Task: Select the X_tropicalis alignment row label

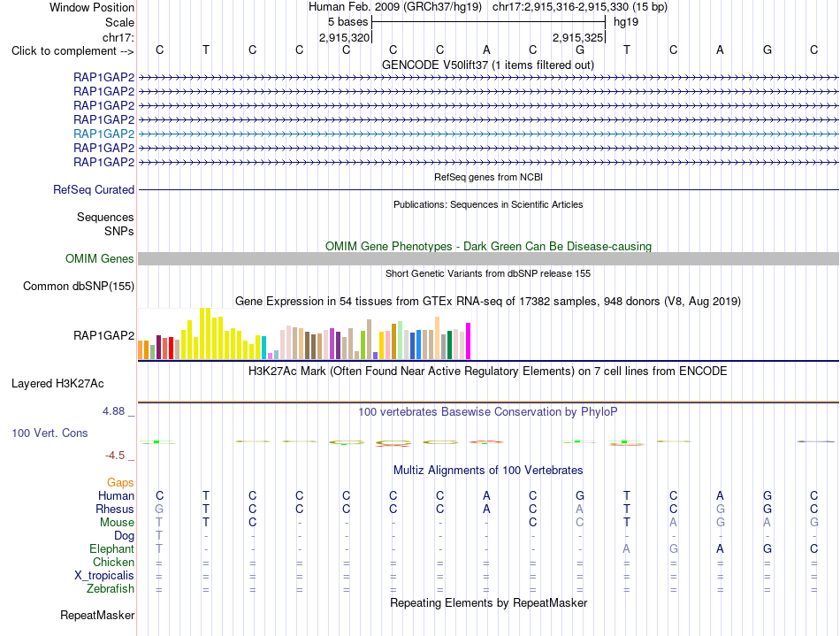Action: point(104,576)
